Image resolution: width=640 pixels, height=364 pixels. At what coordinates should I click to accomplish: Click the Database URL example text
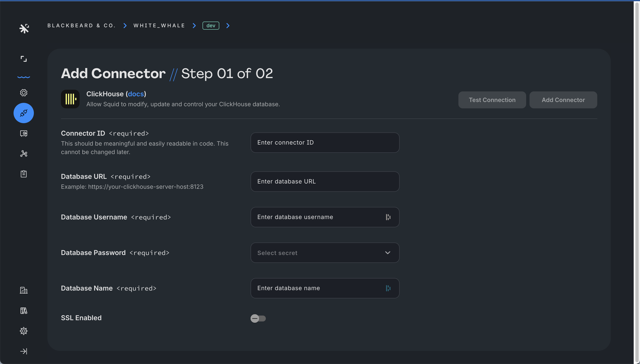click(132, 187)
